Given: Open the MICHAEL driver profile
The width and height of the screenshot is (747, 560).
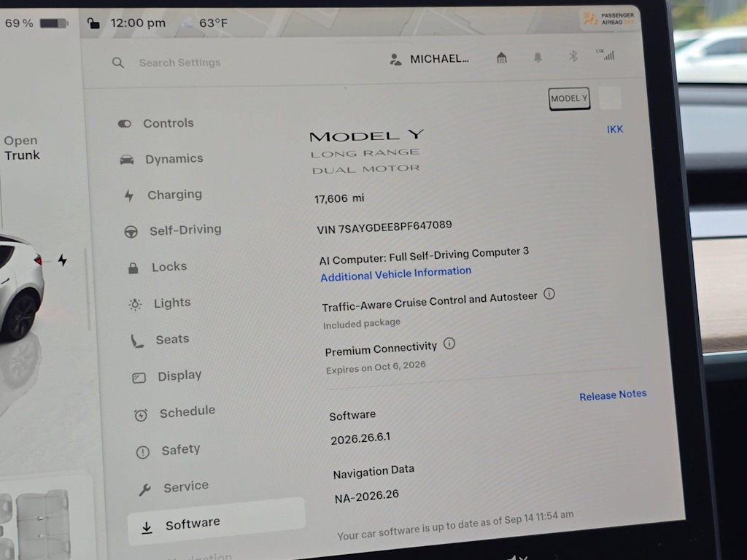Looking at the screenshot, I should [x=429, y=59].
